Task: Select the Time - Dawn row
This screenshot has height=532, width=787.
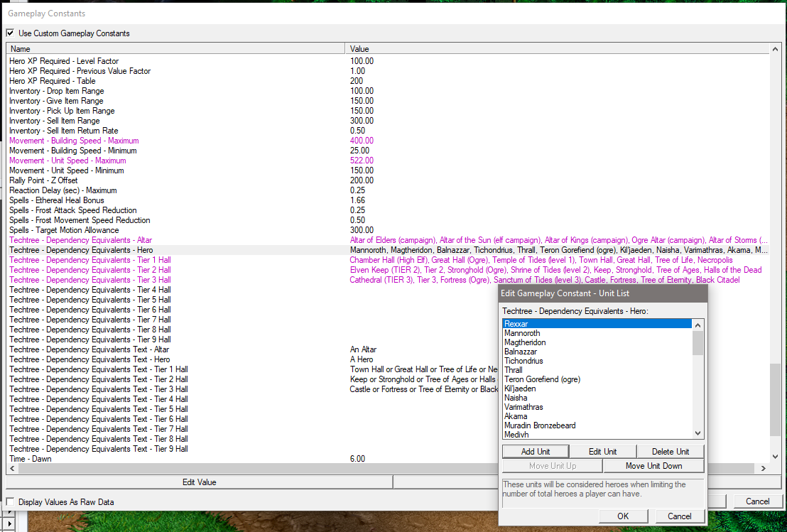Action: [252, 459]
